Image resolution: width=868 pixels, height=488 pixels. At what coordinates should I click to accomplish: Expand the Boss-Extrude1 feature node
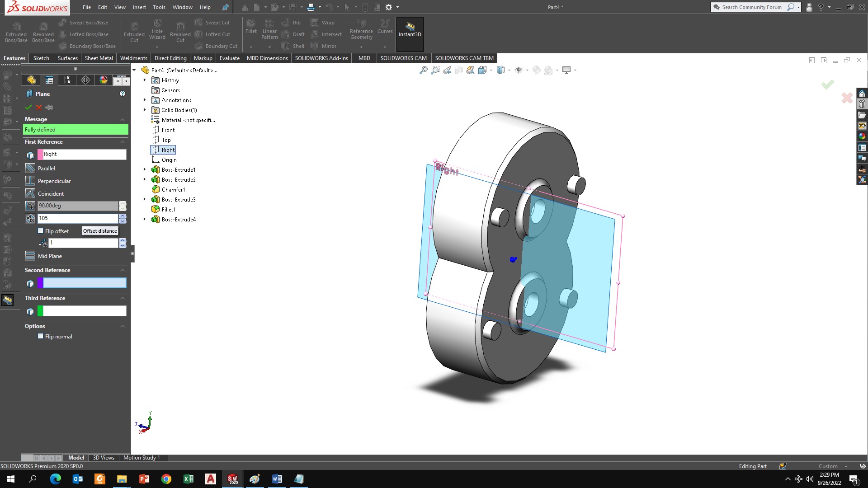145,169
